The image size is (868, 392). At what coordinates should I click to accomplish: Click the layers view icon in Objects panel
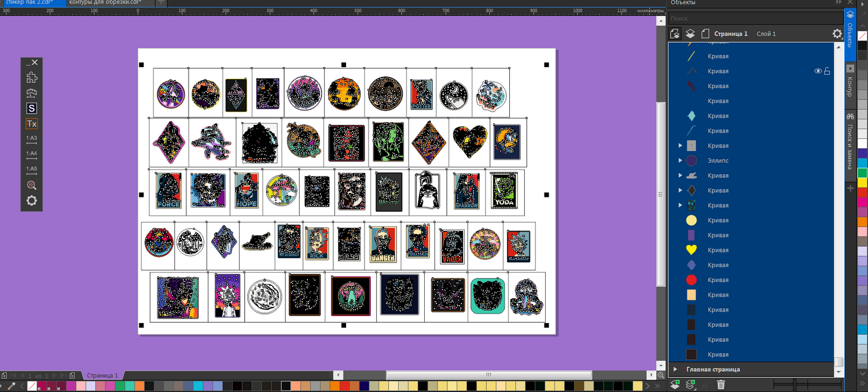[690, 34]
